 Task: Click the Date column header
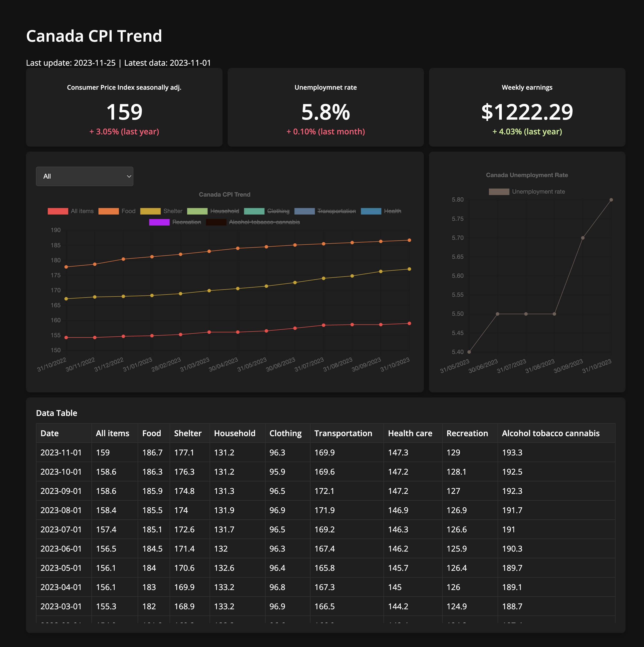click(x=49, y=433)
